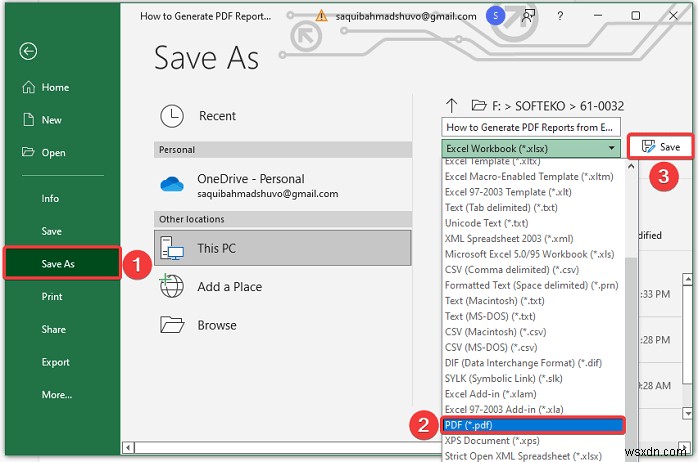698x462 pixels.
Task: Click the Save button
Action: coord(661,147)
